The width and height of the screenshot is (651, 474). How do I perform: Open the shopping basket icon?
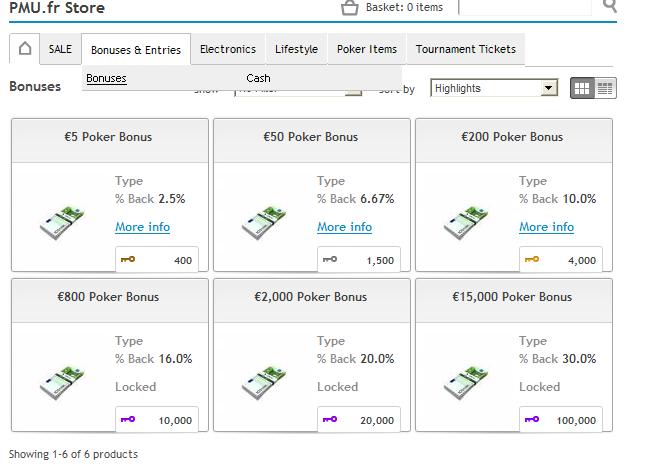point(349,8)
